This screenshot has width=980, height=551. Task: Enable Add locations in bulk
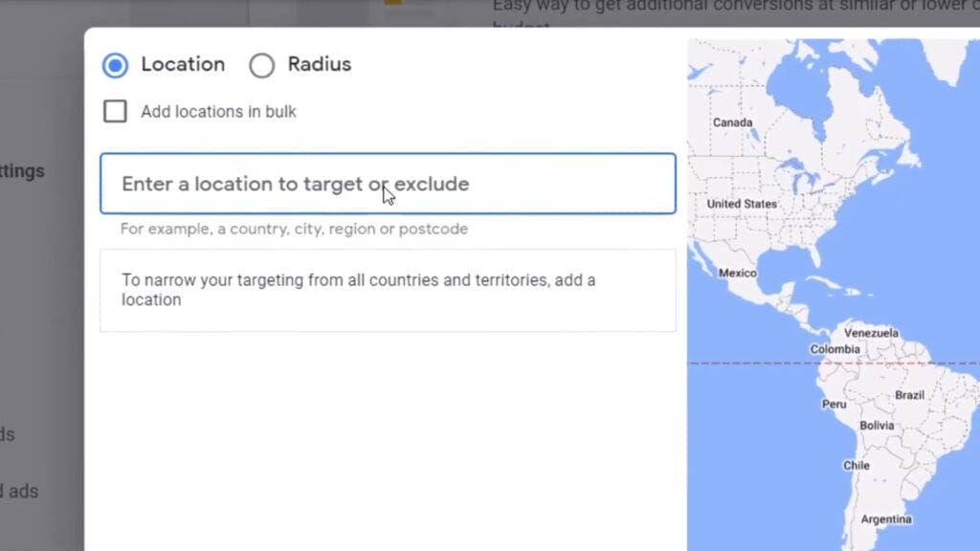[114, 111]
